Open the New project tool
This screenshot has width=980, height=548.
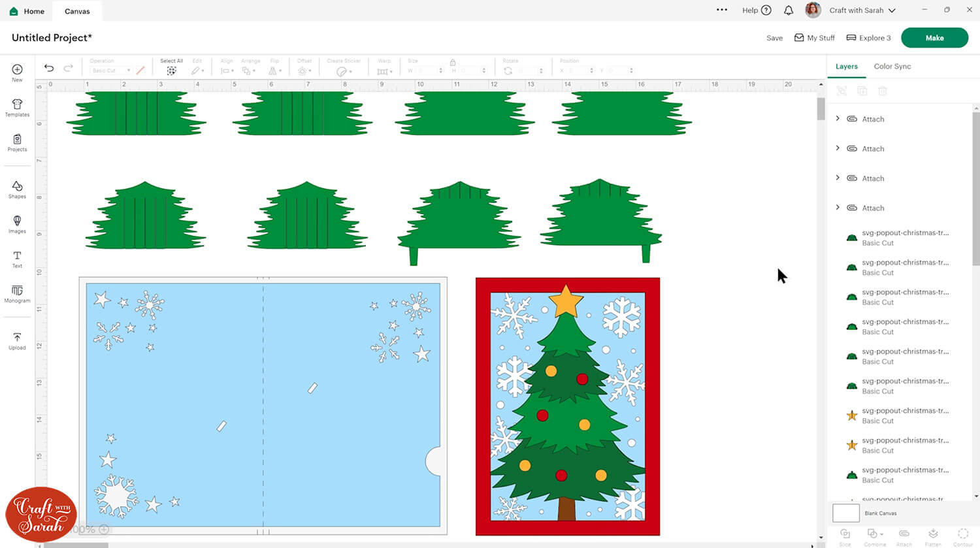17,73
